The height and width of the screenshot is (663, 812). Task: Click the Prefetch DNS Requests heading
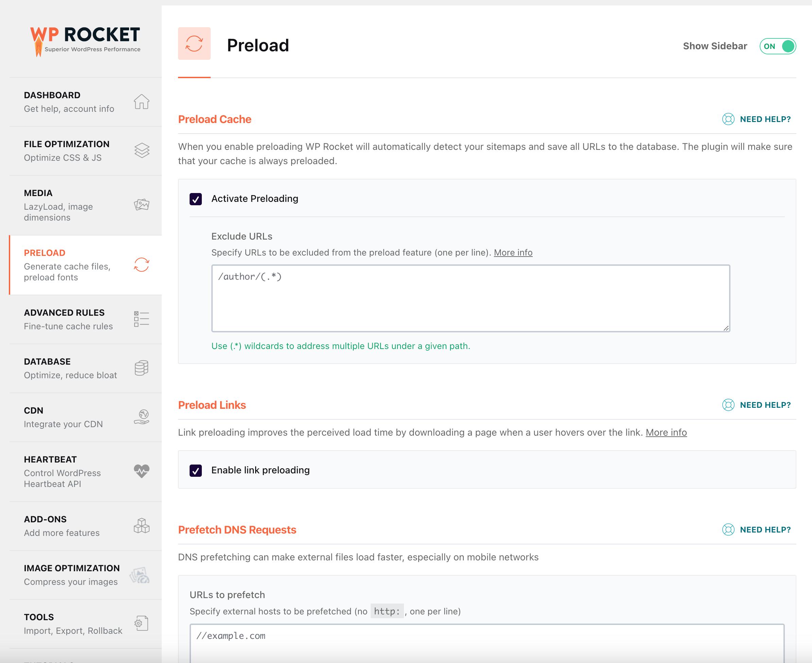coord(237,530)
